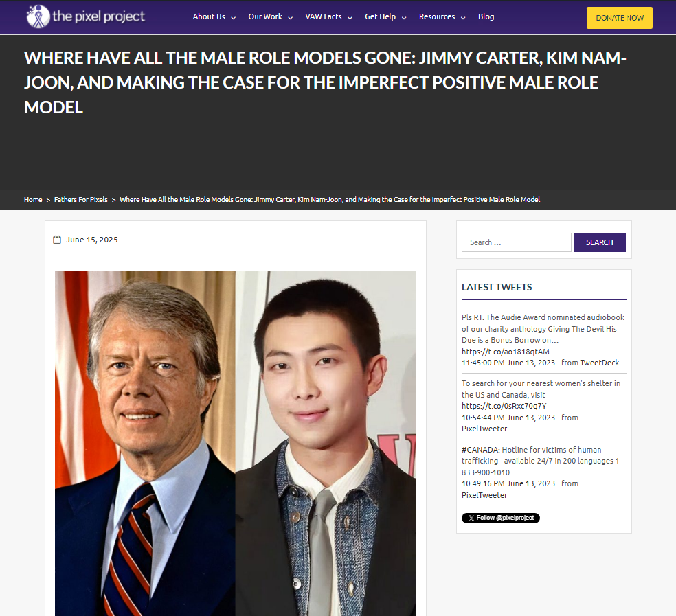Expand the About Us dropdown chevron

tap(234, 18)
